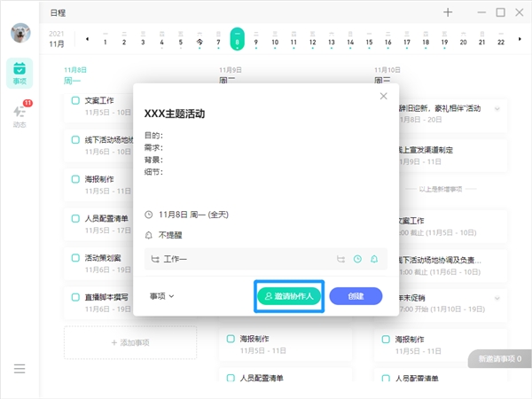
Task: Click the clock icon beside 11月8日 周一
Action: click(x=149, y=215)
